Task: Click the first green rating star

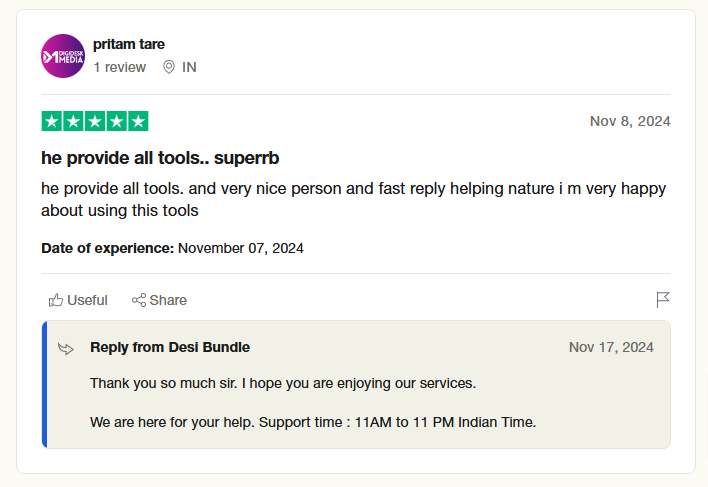Action: pos(51,122)
